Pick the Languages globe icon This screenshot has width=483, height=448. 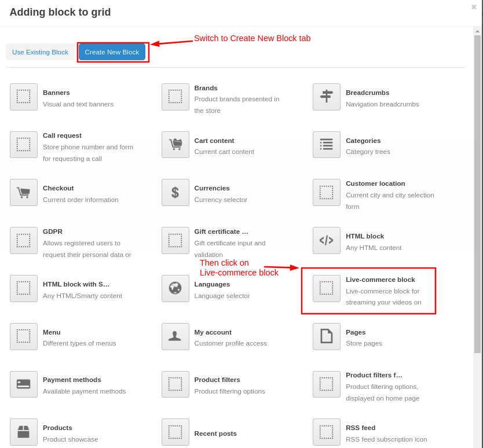[175, 288]
